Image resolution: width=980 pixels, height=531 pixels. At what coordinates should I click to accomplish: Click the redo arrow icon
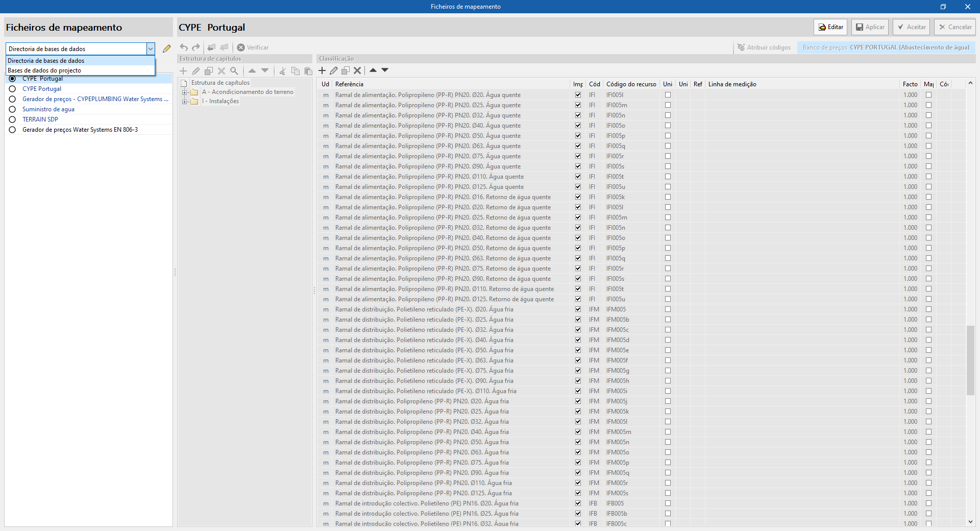[x=196, y=47]
